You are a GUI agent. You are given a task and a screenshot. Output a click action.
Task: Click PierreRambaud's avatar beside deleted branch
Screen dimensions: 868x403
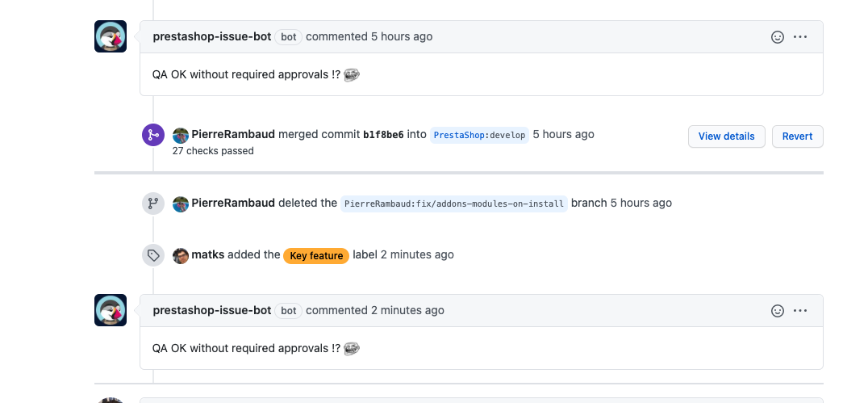click(181, 204)
